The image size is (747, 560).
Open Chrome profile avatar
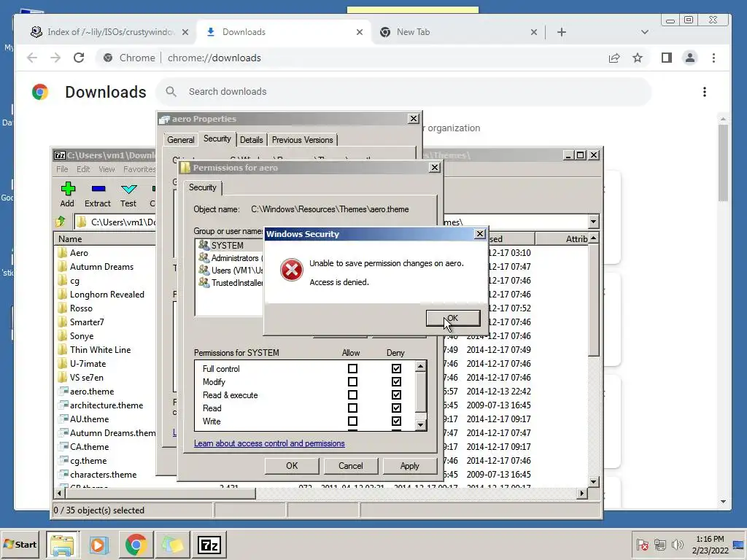pyautogui.click(x=690, y=58)
